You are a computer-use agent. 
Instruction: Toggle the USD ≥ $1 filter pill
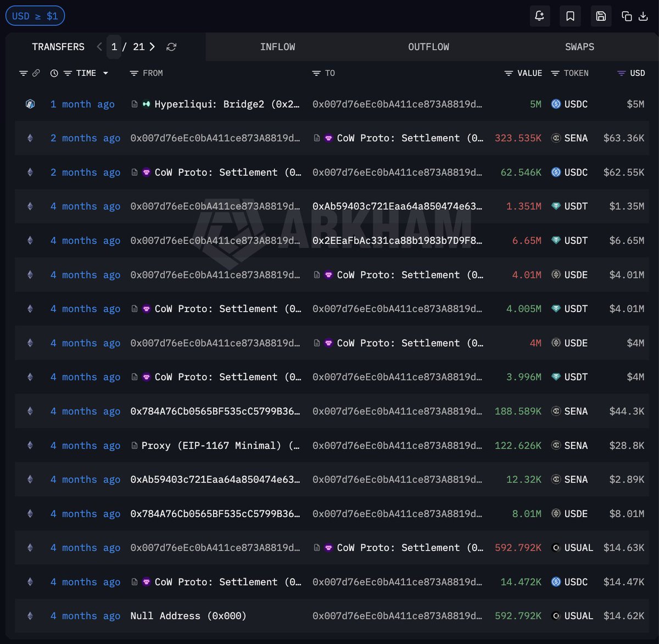[35, 16]
